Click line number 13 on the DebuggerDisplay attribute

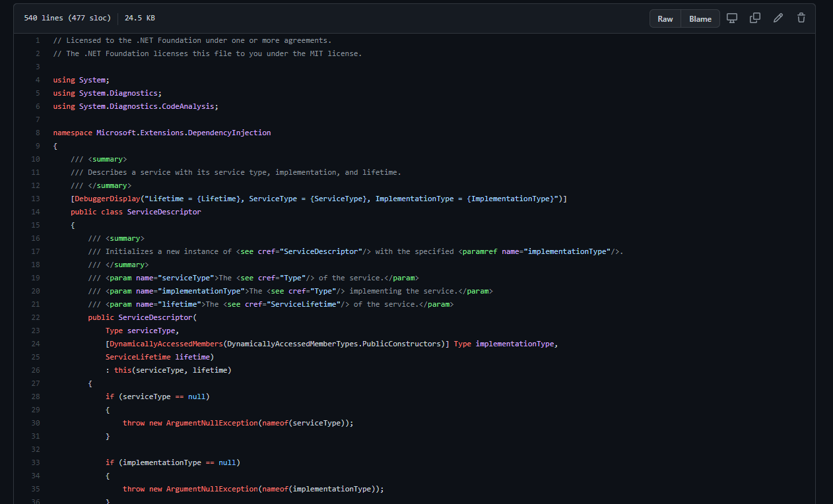[36, 199]
